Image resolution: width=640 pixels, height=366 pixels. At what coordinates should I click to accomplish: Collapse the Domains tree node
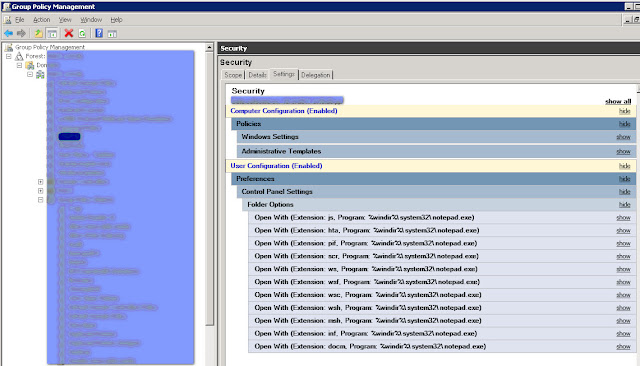point(19,65)
